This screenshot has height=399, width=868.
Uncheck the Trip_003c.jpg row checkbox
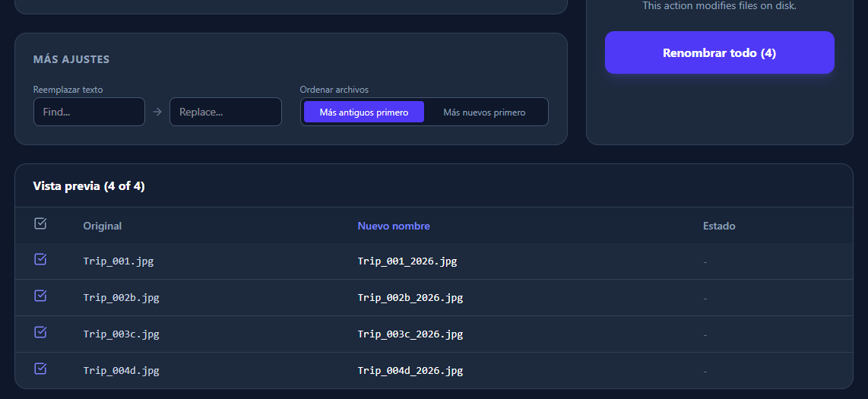(x=40, y=332)
